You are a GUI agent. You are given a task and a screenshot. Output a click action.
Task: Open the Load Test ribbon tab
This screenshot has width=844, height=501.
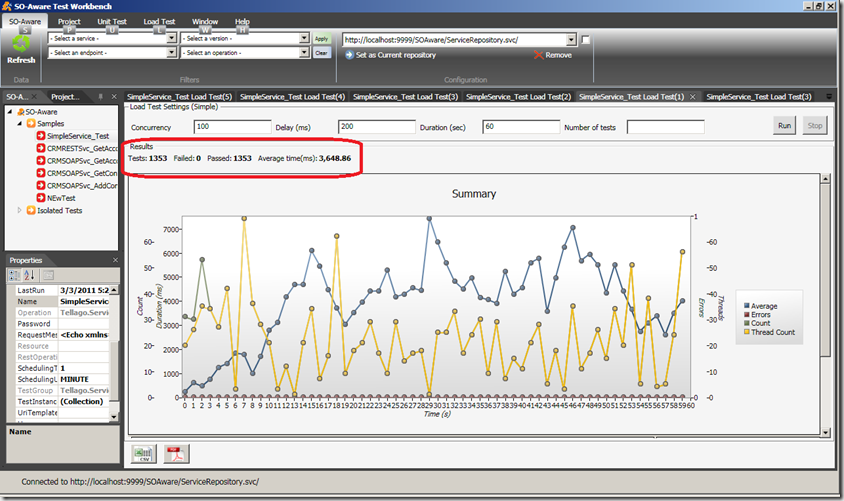[x=159, y=22]
